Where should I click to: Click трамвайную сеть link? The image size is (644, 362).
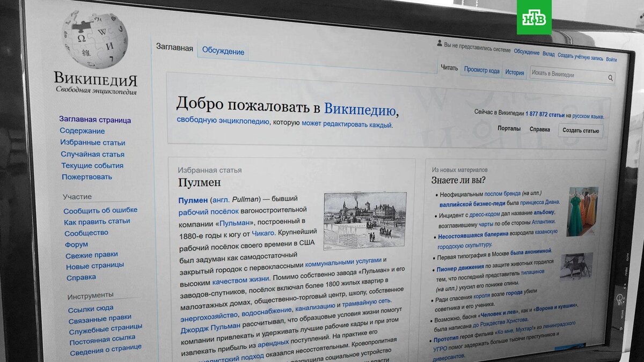coord(367,303)
